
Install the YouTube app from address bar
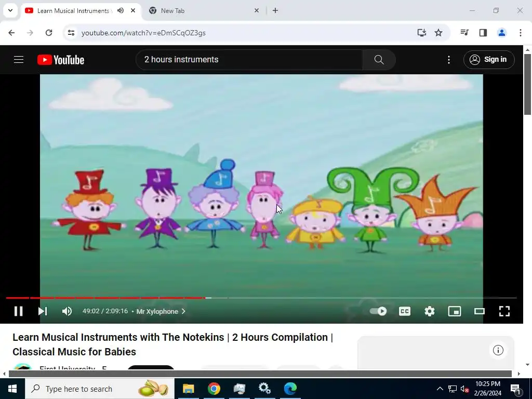(421, 33)
